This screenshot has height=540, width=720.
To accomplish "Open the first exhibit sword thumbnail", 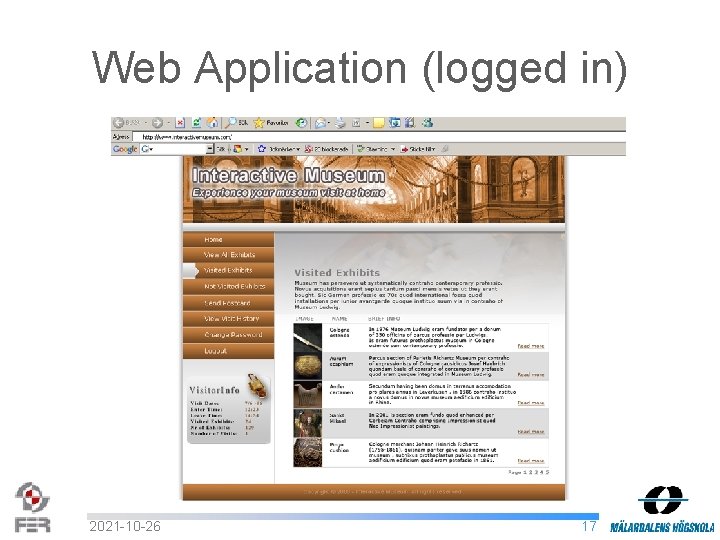I will tap(308, 338).
